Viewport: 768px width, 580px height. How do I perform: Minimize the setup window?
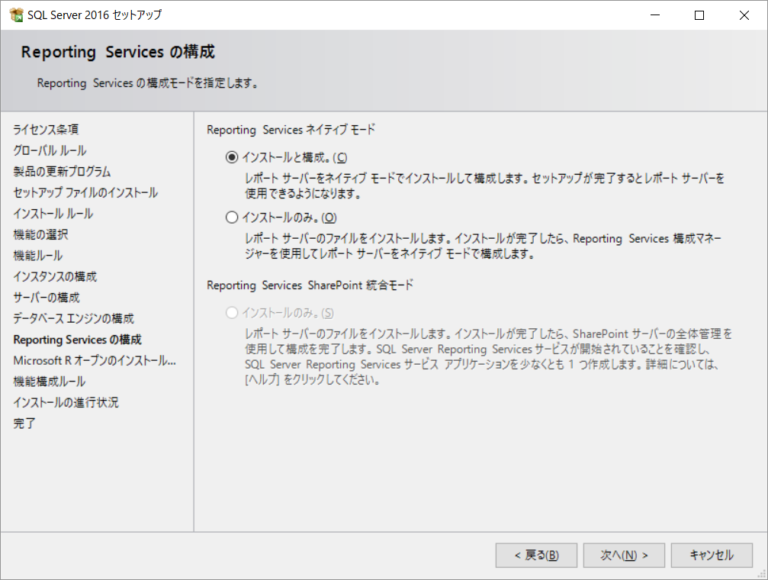point(654,15)
